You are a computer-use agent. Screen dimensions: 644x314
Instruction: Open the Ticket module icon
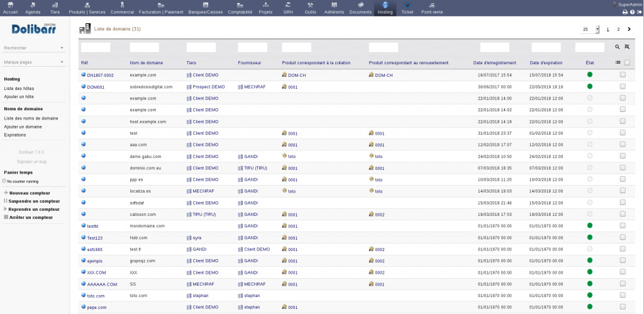tap(407, 8)
